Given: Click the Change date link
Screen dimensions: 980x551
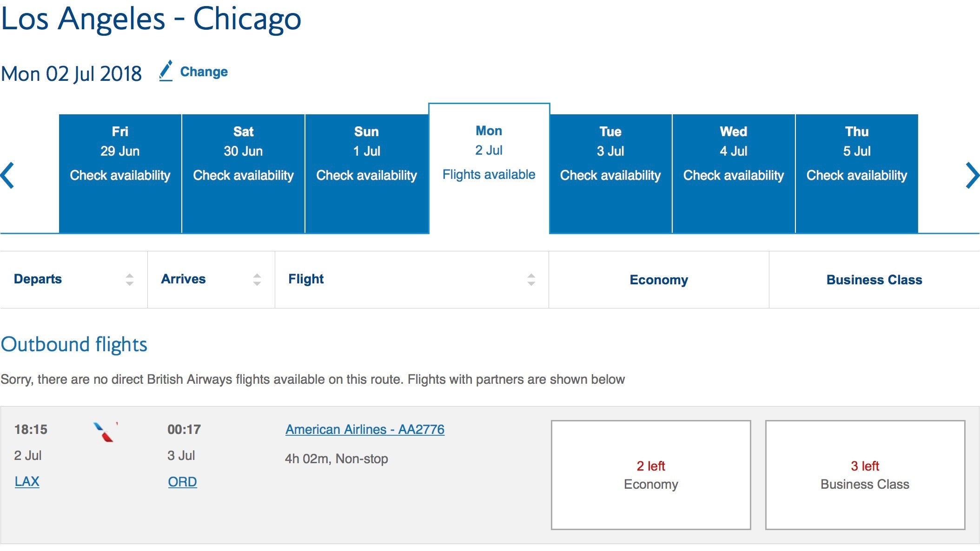Looking at the screenshot, I should (x=204, y=72).
